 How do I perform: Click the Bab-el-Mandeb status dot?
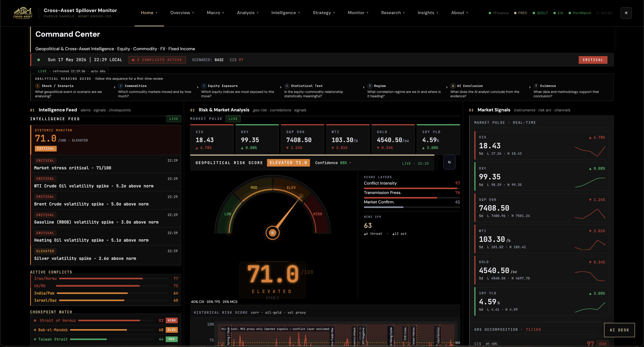tap(35, 330)
